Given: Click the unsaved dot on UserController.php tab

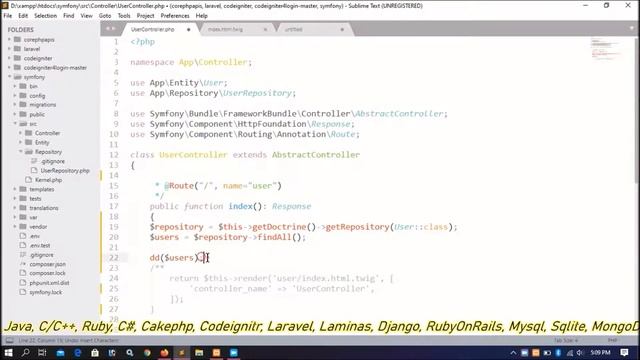Looking at the screenshot, I should tap(189, 29).
